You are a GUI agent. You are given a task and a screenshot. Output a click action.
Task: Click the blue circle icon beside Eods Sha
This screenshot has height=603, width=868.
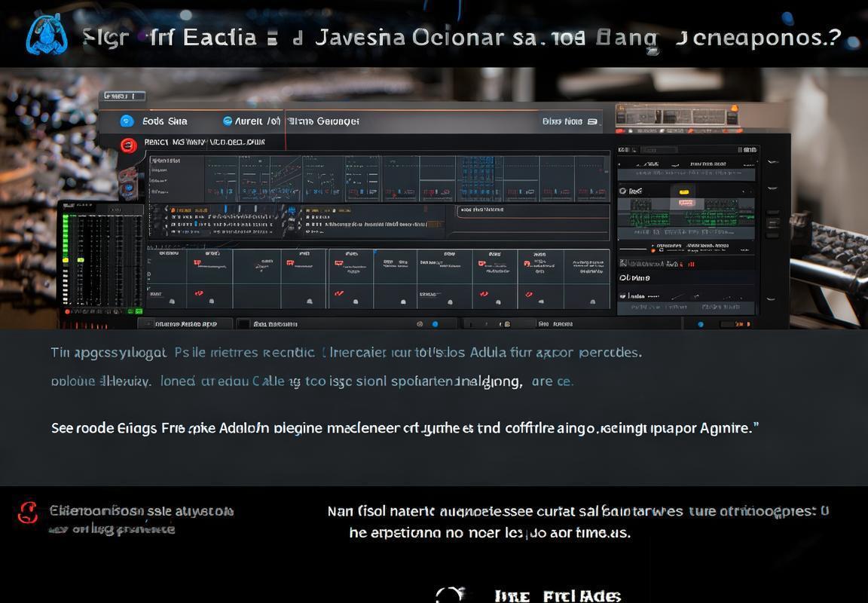click(127, 121)
